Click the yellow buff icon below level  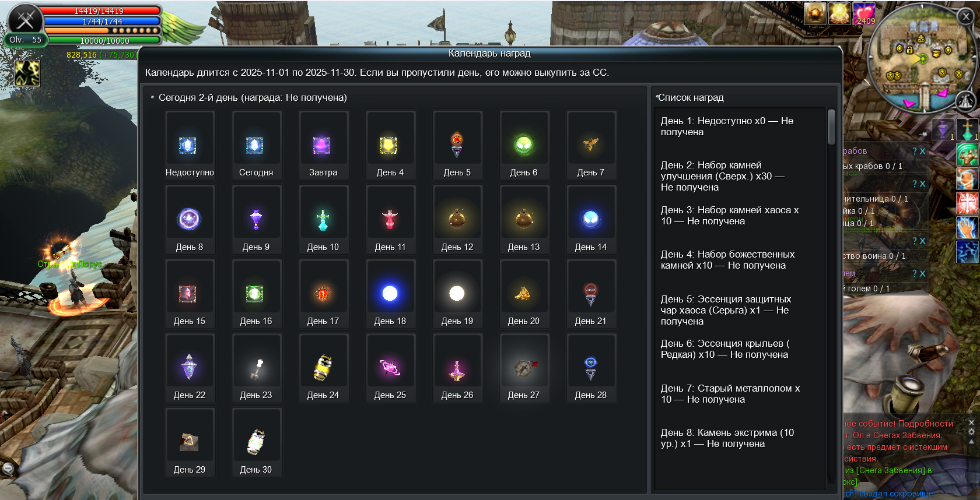27,73
